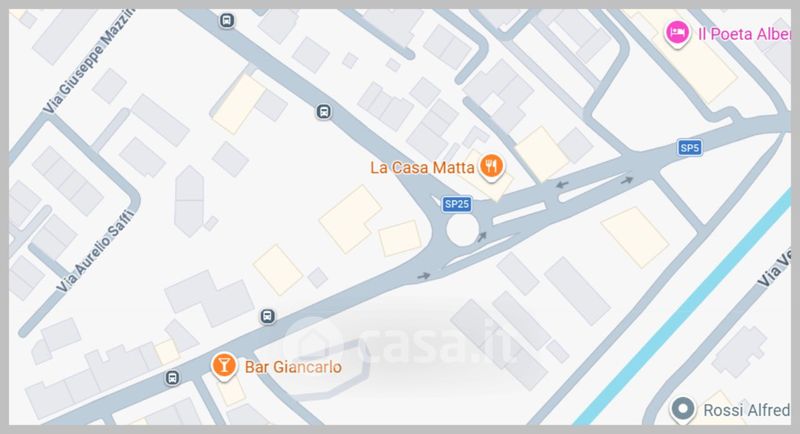Image resolution: width=800 pixels, height=434 pixels.
Task: Open the Il Poeta hotel marker
Action: coord(677,33)
